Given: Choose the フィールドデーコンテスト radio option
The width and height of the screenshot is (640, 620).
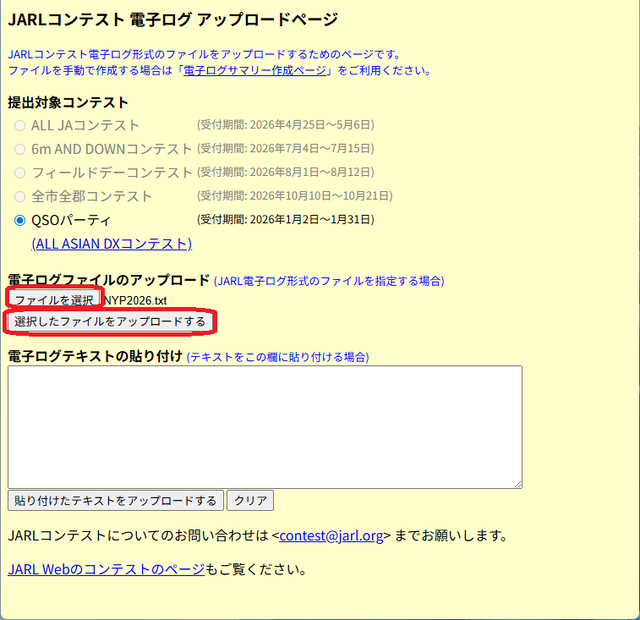Looking at the screenshot, I should pos(20,173).
